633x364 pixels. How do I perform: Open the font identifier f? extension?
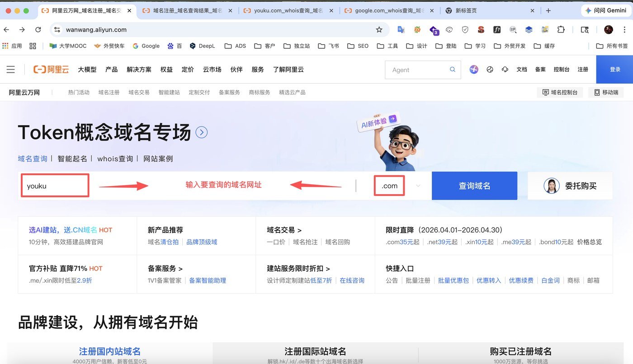pyautogui.click(x=497, y=30)
